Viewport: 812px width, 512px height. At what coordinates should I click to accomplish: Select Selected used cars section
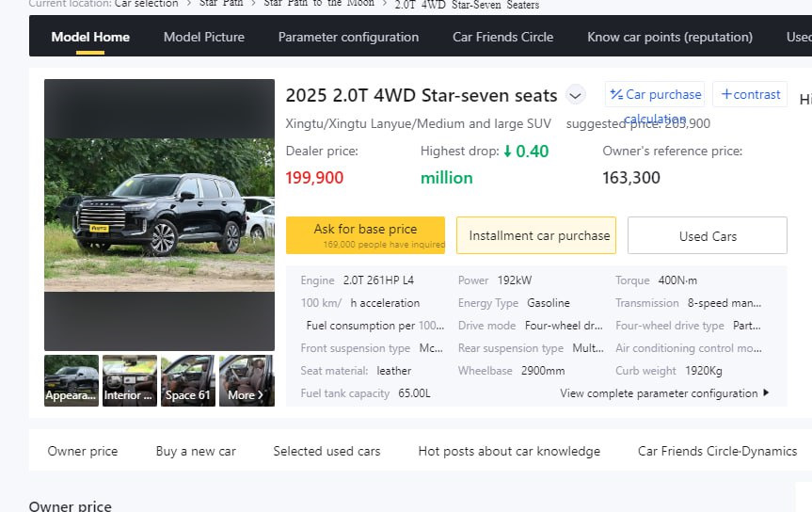click(x=326, y=452)
